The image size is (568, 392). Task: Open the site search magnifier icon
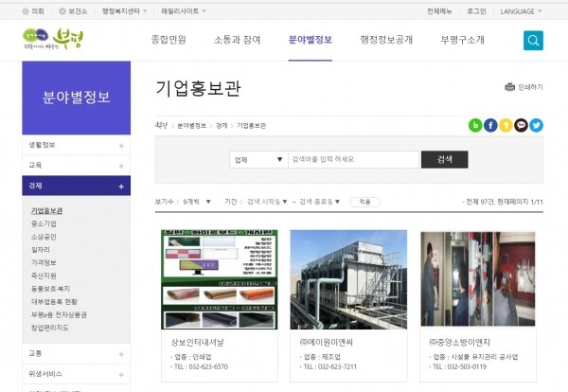[533, 40]
